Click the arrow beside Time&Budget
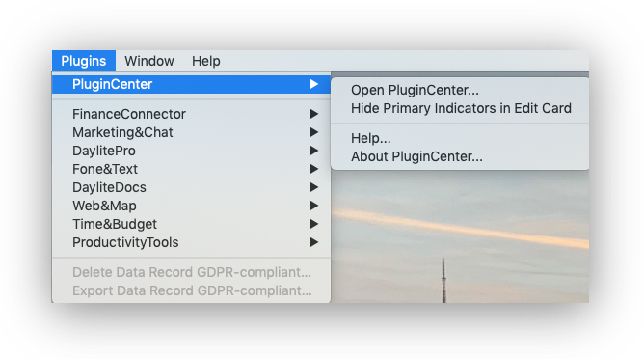Viewport: 644px width, 359px height. tap(314, 224)
